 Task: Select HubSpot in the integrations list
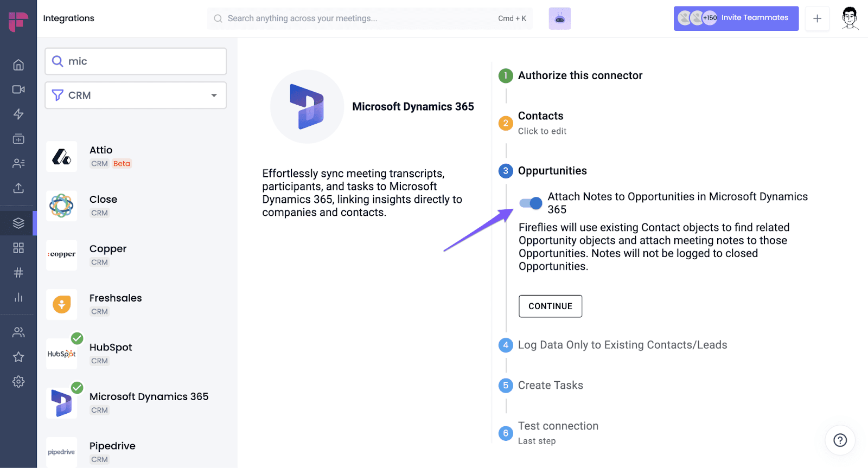136,354
